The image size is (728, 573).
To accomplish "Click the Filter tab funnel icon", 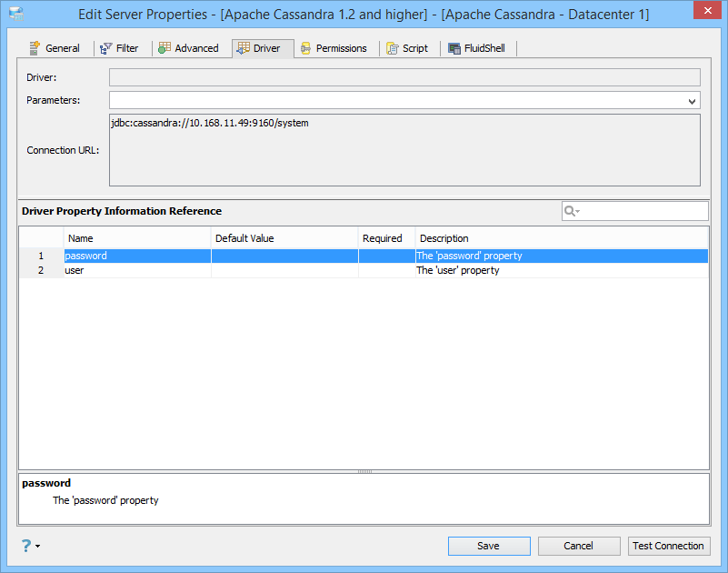I will pyautogui.click(x=105, y=48).
